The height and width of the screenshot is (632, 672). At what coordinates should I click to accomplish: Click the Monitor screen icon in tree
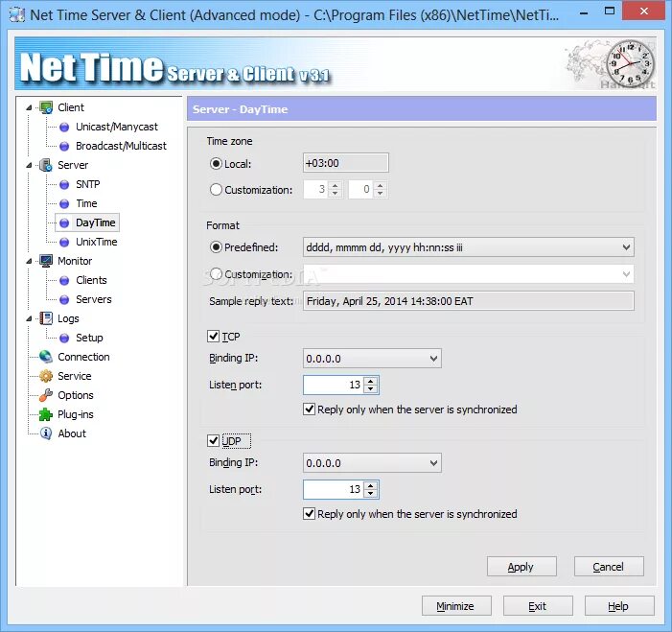(x=46, y=261)
